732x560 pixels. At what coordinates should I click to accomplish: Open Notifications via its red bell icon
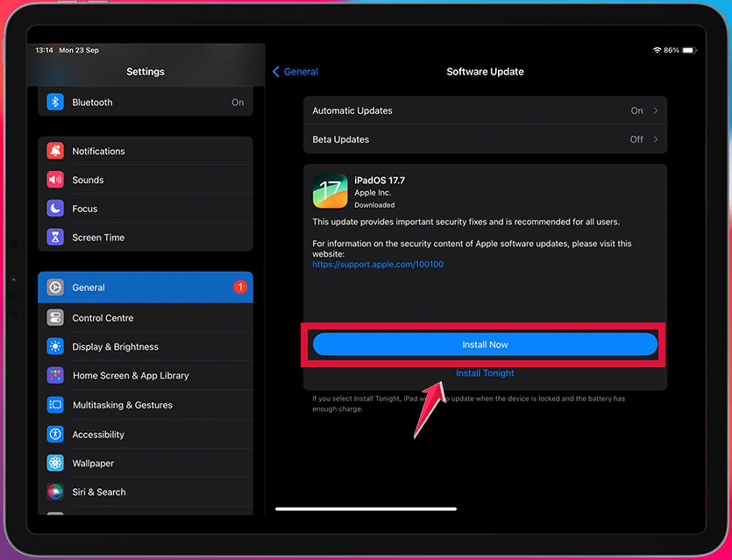tap(55, 151)
